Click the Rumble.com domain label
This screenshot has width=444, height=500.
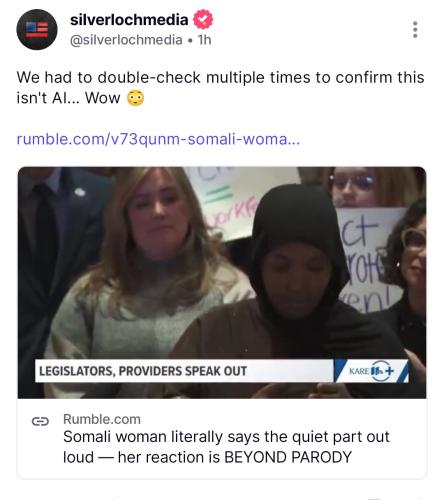pos(102,419)
